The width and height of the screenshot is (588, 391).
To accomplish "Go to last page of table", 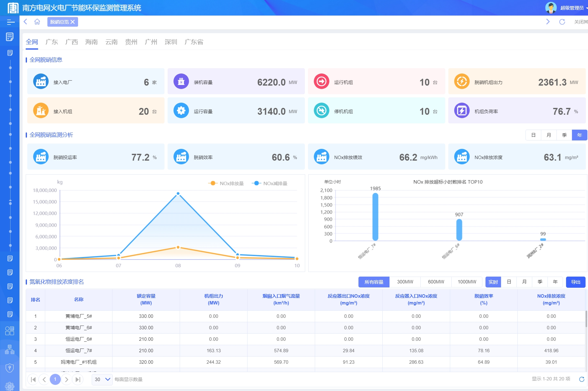I will [x=78, y=379].
